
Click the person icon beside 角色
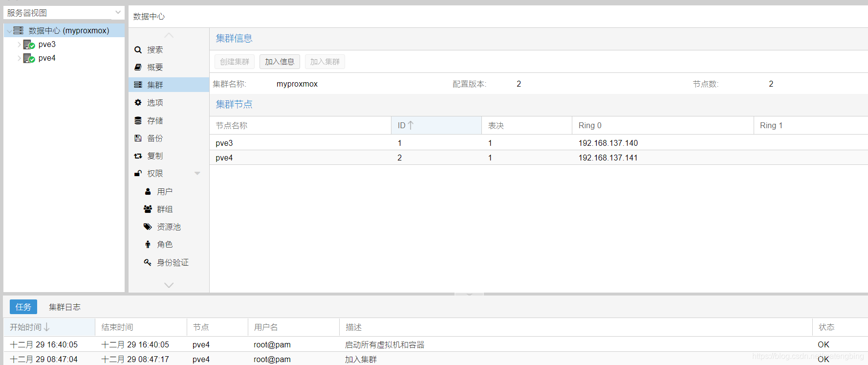[148, 245]
